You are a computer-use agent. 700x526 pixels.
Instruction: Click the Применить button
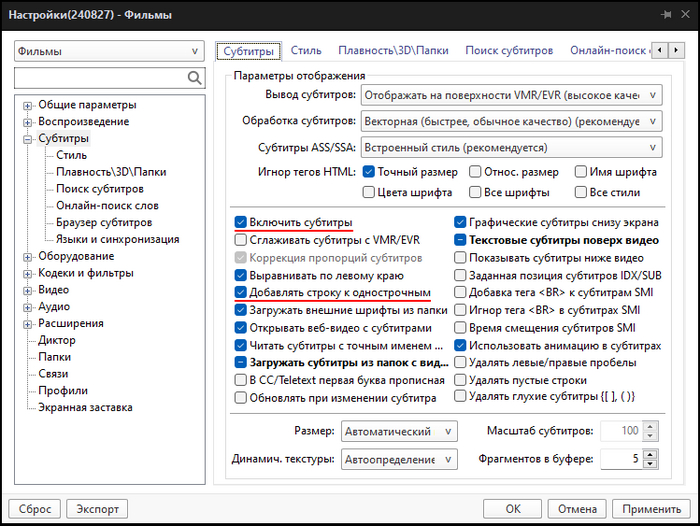pos(650,508)
